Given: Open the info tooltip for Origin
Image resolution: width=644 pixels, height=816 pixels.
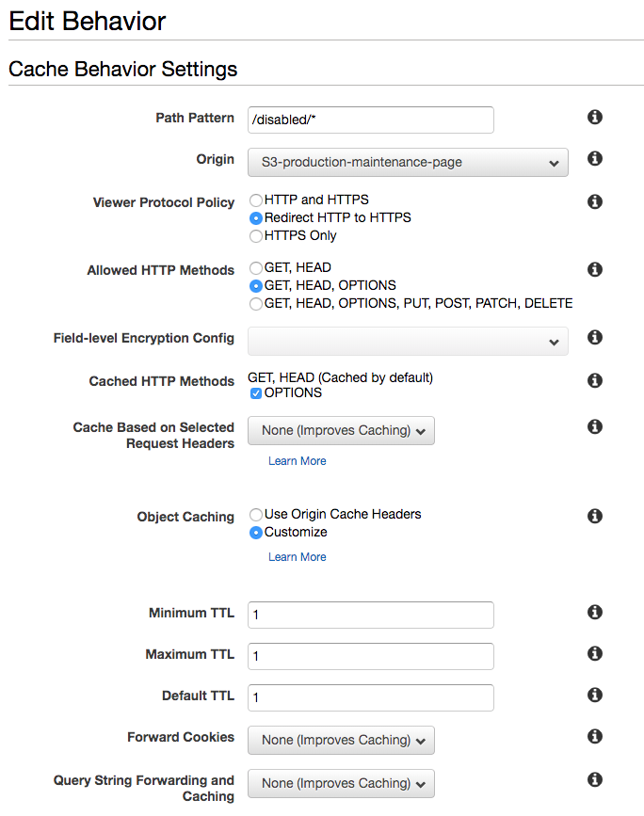Looking at the screenshot, I should tap(594, 159).
